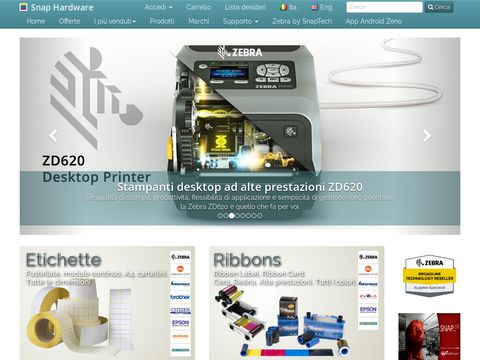The image size is (480, 360).
Task: Open the Lista desideri wishlist
Action: (x=245, y=7)
